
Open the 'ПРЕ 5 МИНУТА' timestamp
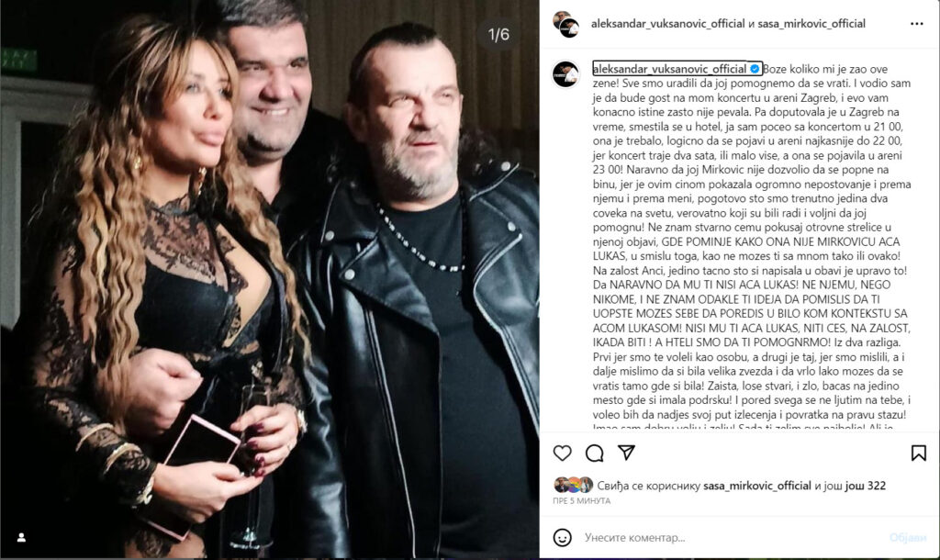pyautogui.click(x=581, y=500)
